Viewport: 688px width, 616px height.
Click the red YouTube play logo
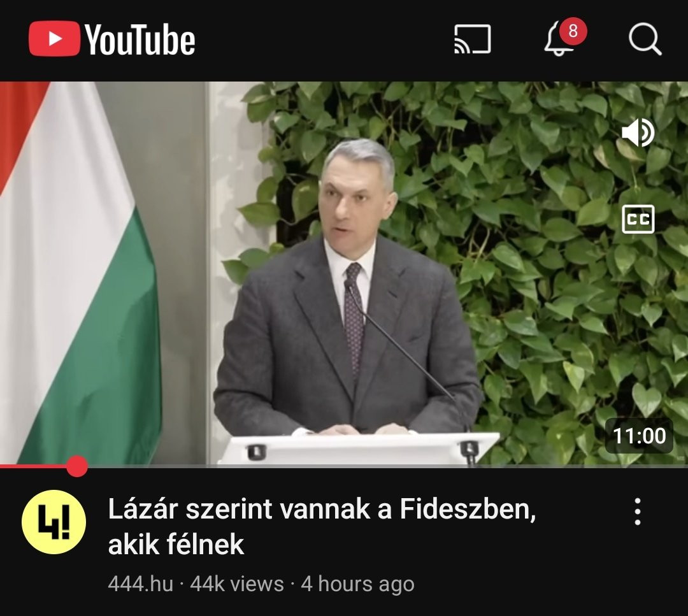54,39
